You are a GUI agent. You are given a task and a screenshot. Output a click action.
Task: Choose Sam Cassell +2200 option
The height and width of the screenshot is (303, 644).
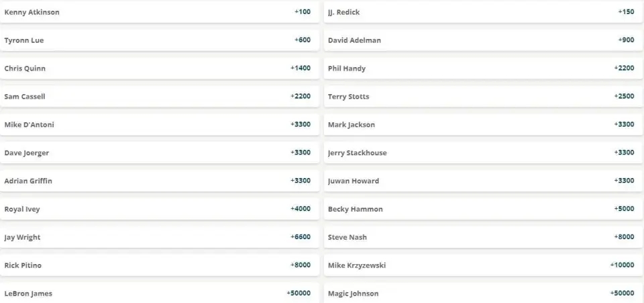coord(160,97)
